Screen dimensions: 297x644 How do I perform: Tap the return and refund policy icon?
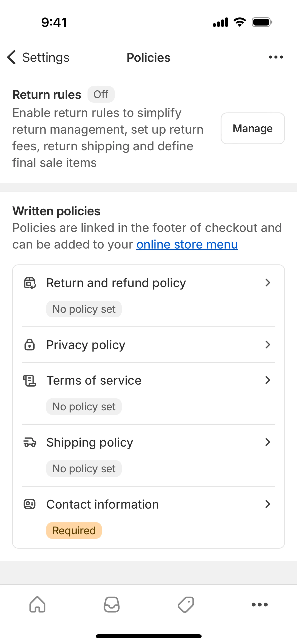(x=30, y=283)
